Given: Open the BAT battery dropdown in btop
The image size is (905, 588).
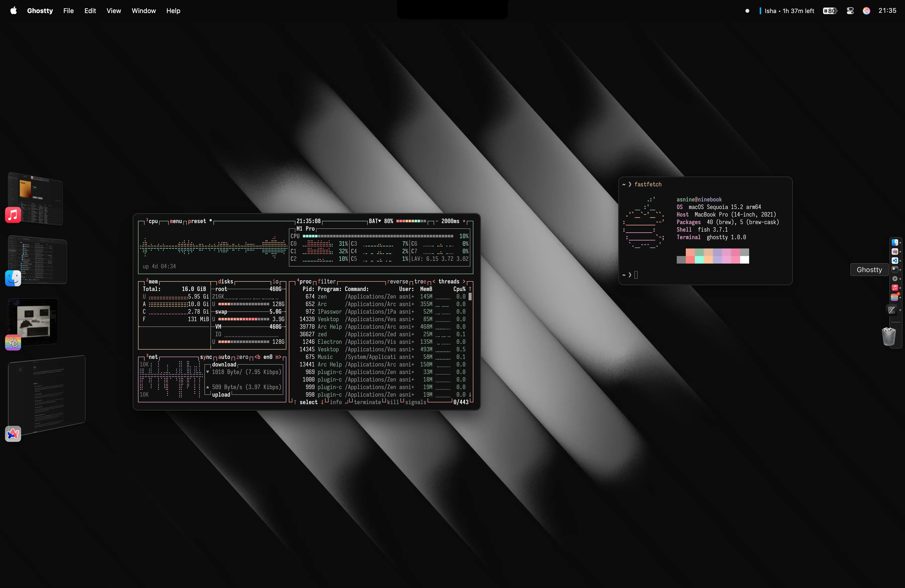Looking at the screenshot, I should (375, 221).
